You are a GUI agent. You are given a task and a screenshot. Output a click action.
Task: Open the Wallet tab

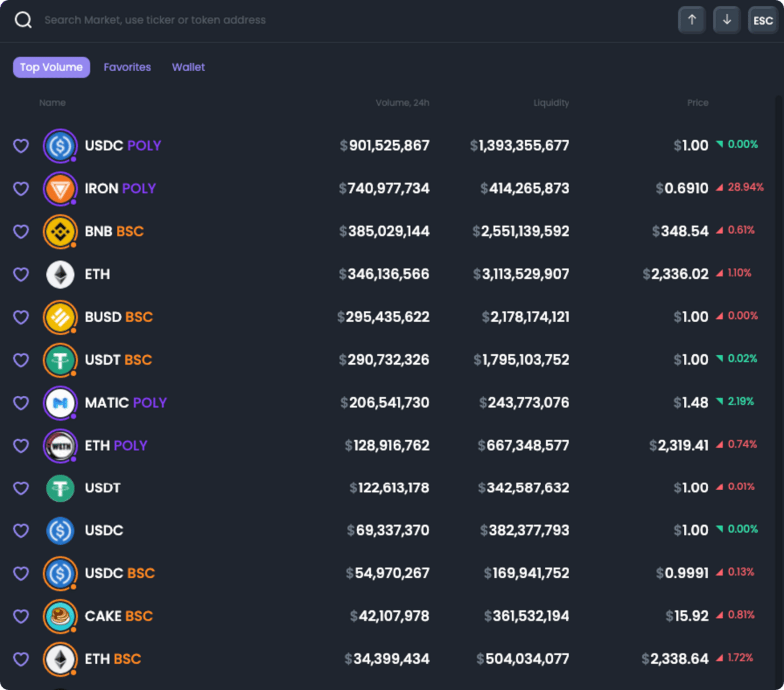(188, 67)
